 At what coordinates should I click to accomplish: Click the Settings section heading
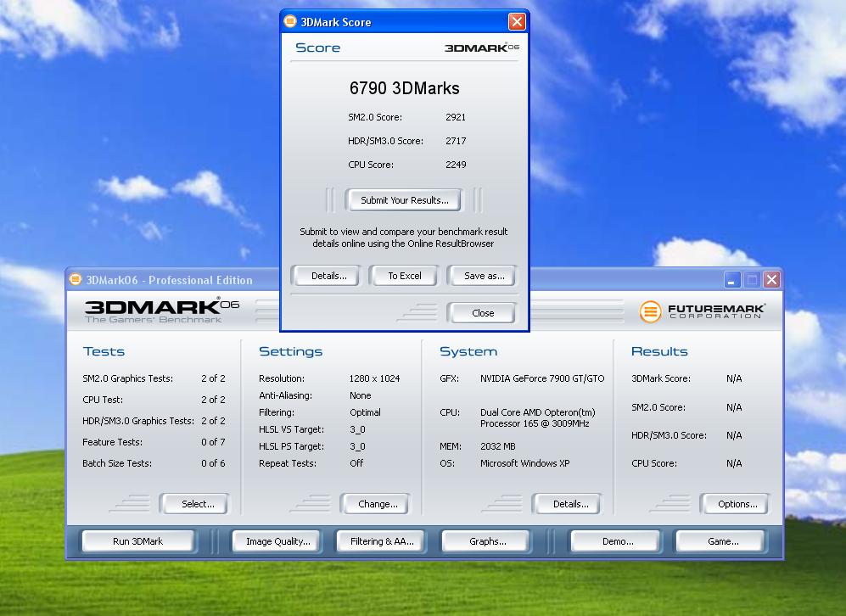pos(290,351)
